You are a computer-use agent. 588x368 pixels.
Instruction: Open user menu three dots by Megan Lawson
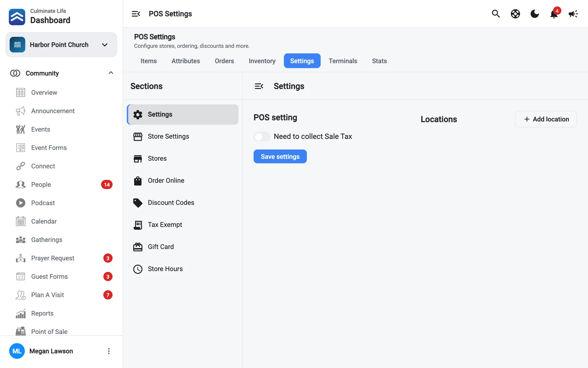pyautogui.click(x=109, y=351)
